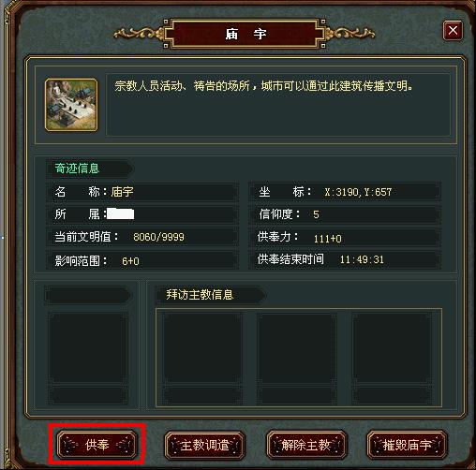Open the 主教调遣 dialog button
Viewport: 476px width, 470px height.
[x=204, y=445]
